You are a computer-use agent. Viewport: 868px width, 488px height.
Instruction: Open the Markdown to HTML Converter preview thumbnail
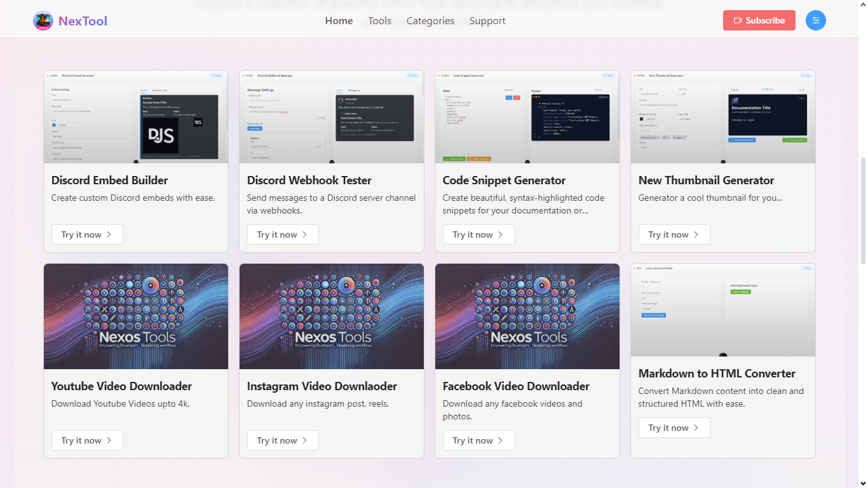pyautogui.click(x=723, y=310)
